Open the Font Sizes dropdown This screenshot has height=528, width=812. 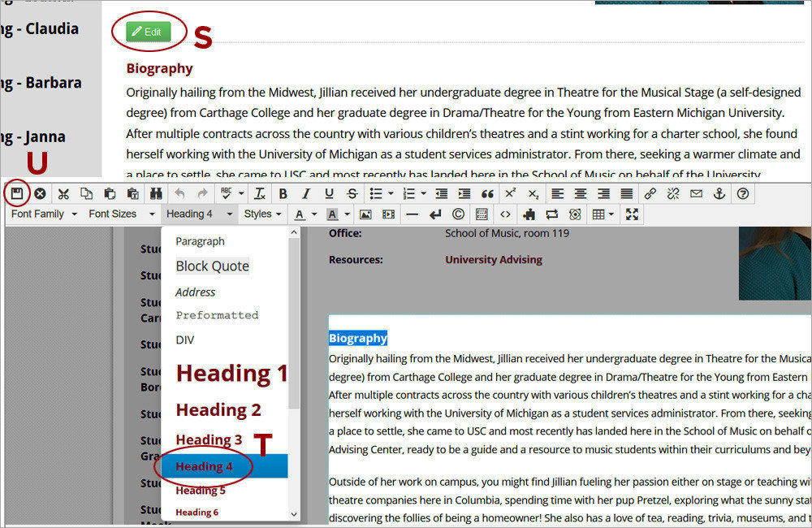[x=121, y=214]
